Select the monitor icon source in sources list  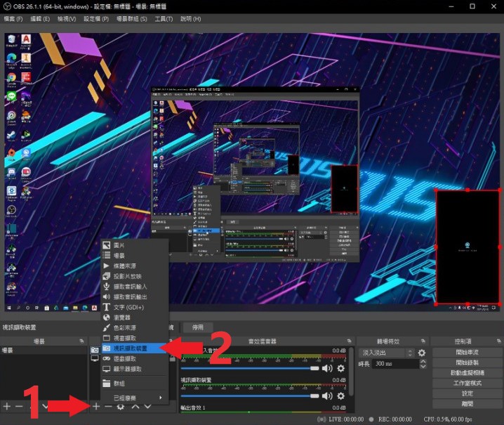click(x=95, y=358)
